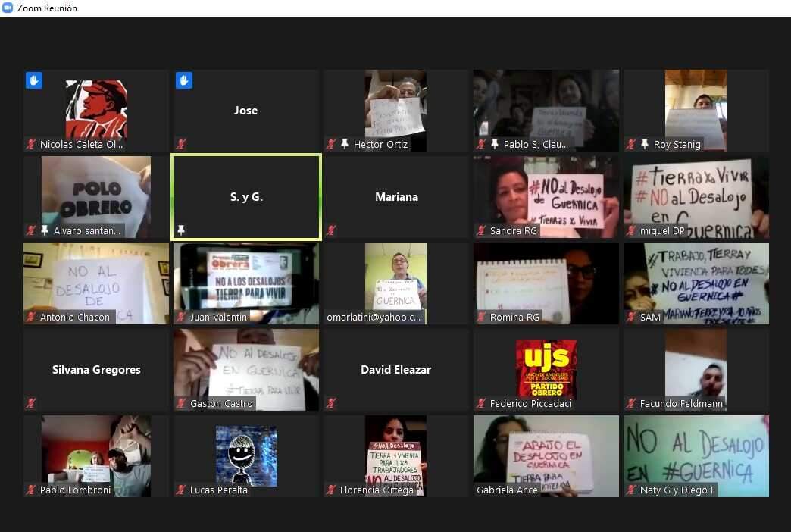The width and height of the screenshot is (791, 532).
Task: Click the pin icon on the S. y G. tile
Action: [x=181, y=230]
